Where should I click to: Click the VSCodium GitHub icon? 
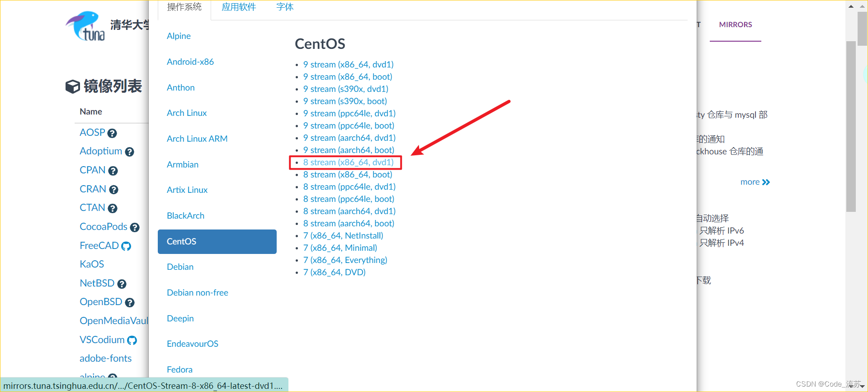point(132,340)
